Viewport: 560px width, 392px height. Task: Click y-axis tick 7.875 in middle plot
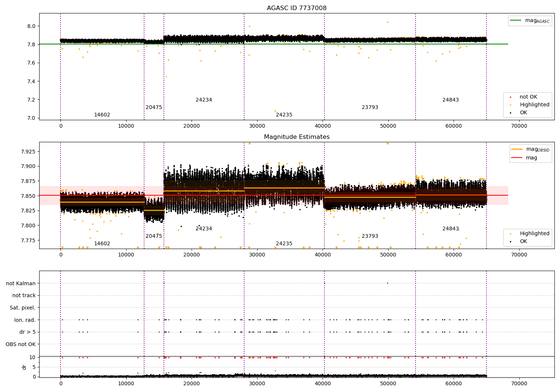point(28,181)
